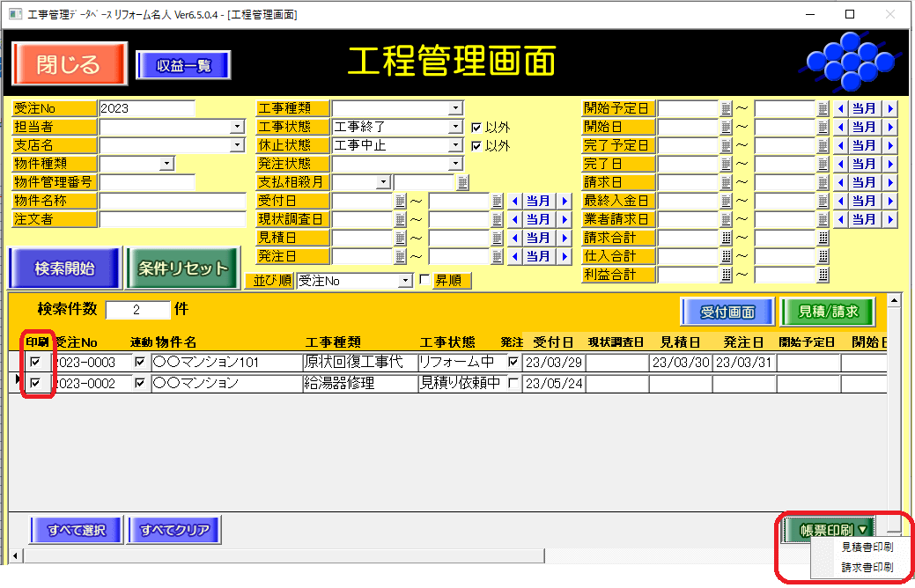This screenshot has width=915, height=588.
Task: Enable the 昇順 ascending checkbox
Action: tap(424, 281)
